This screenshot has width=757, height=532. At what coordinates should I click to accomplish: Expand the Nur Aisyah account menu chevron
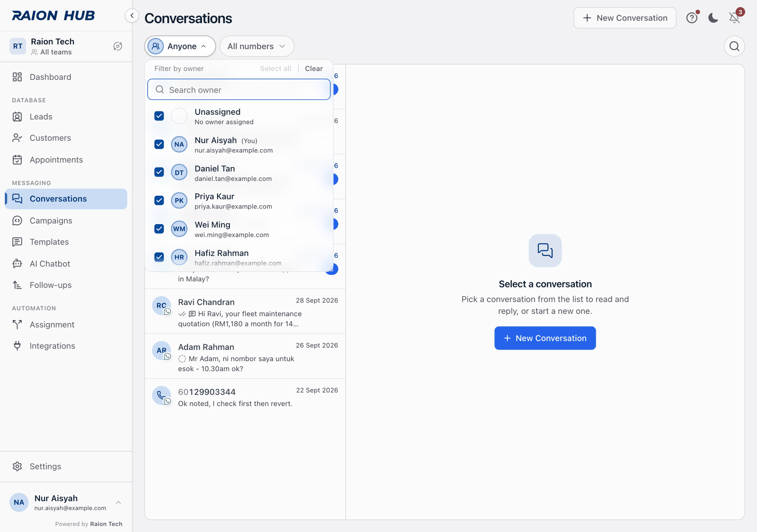pyautogui.click(x=118, y=503)
